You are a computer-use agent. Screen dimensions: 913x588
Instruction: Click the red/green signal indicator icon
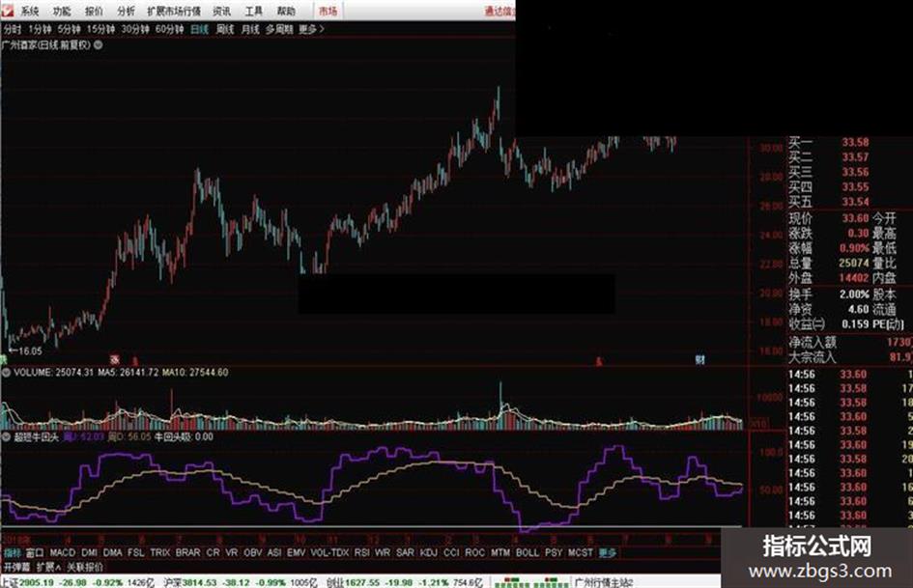click(529, 583)
